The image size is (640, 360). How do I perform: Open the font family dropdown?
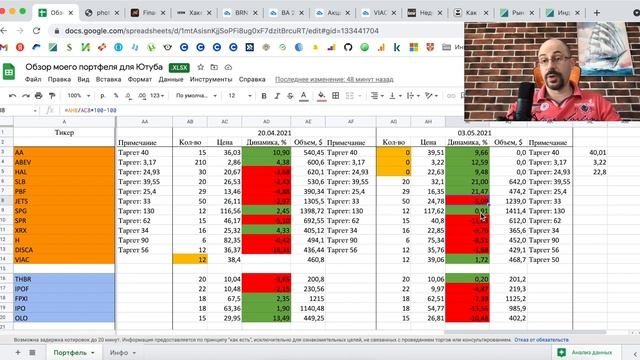click(x=196, y=96)
